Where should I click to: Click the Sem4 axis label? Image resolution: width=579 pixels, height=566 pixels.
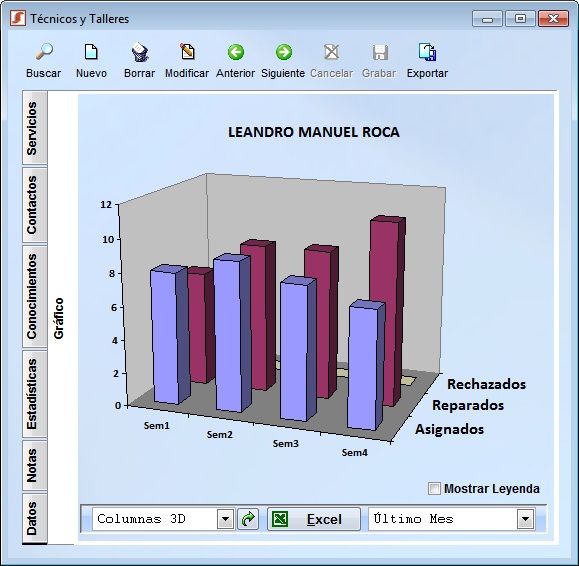[x=354, y=452]
